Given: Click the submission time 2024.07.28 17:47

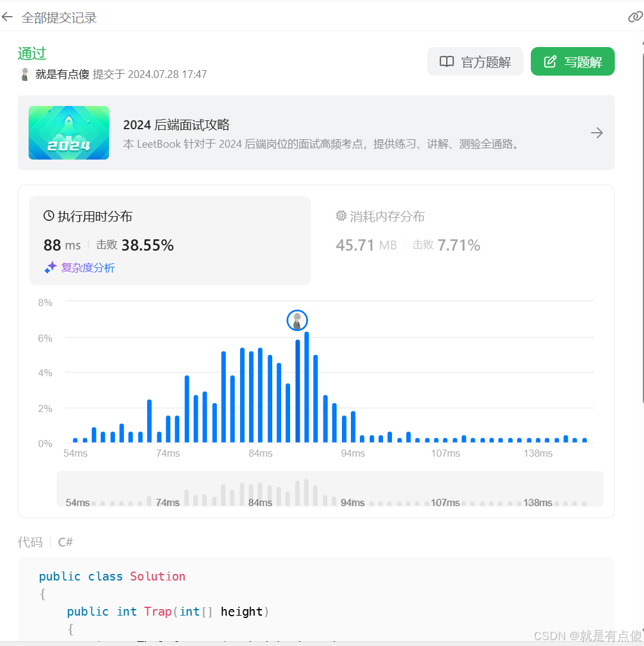Looking at the screenshot, I should pyautogui.click(x=167, y=74).
